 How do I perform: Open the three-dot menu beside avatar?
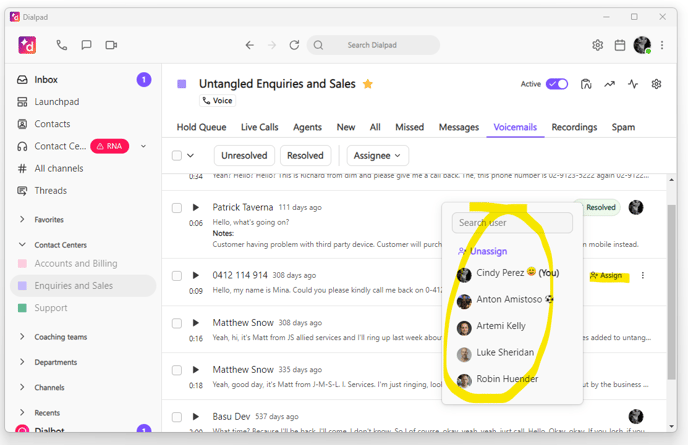pyautogui.click(x=662, y=45)
